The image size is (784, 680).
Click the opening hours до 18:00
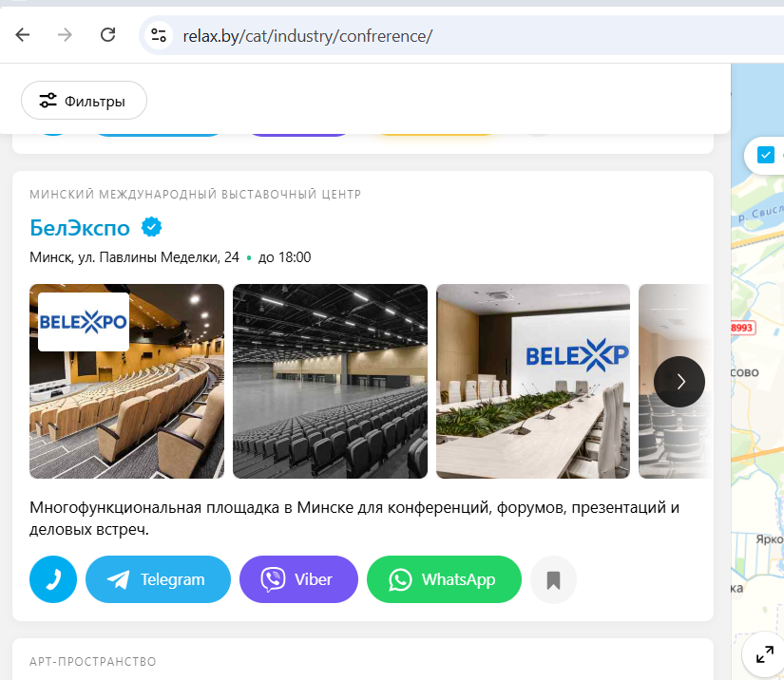284,257
